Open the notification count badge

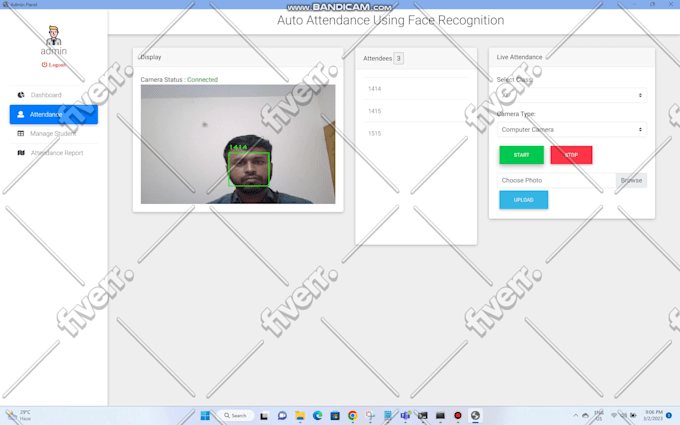pyautogui.click(x=669, y=415)
